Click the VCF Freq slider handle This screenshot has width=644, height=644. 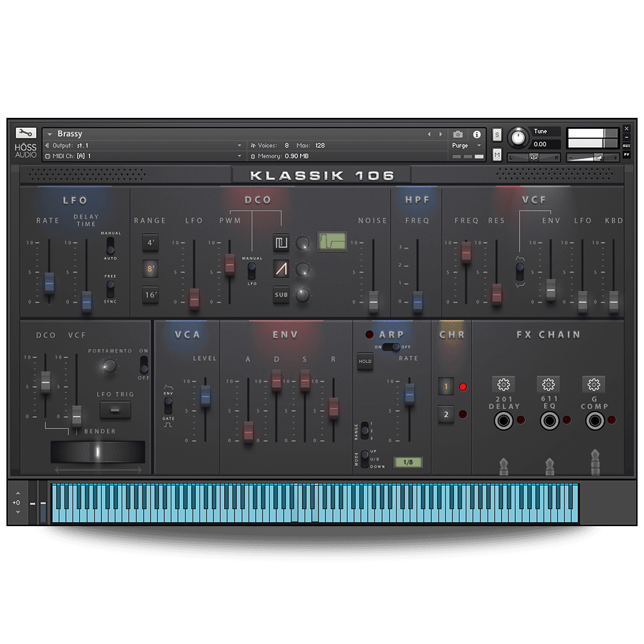coord(466,252)
